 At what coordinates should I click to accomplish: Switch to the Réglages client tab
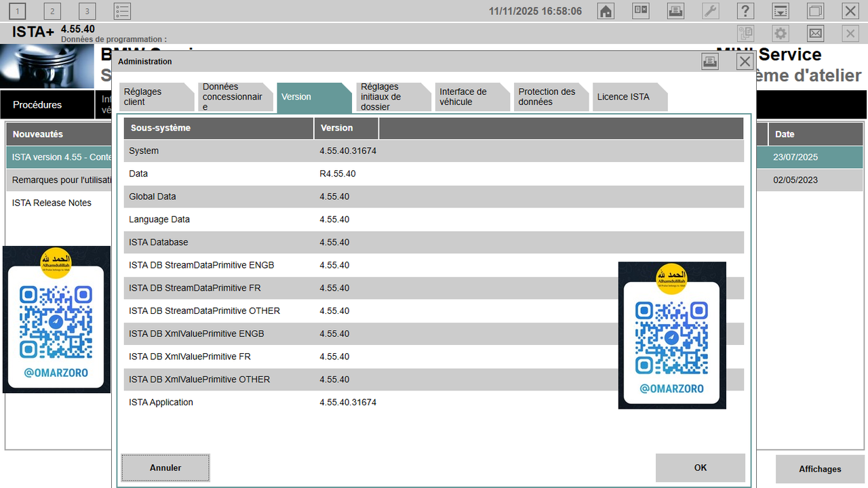[x=157, y=97]
